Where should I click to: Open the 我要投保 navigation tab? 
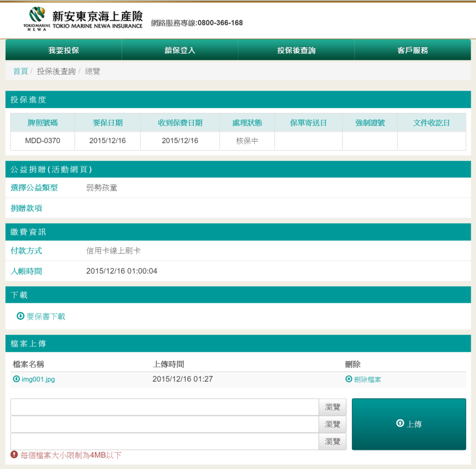pyautogui.click(x=63, y=49)
